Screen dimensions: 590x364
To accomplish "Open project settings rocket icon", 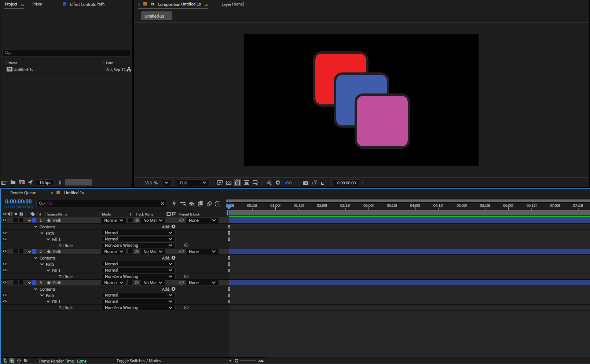I will (x=30, y=183).
